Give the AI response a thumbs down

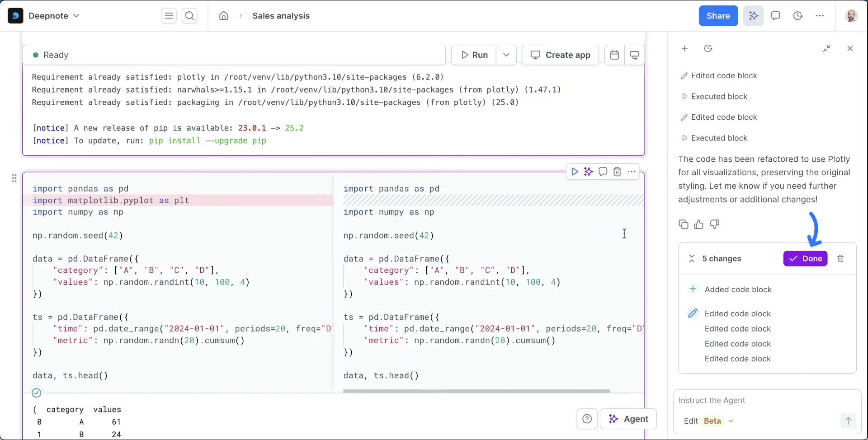pyautogui.click(x=715, y=224)
